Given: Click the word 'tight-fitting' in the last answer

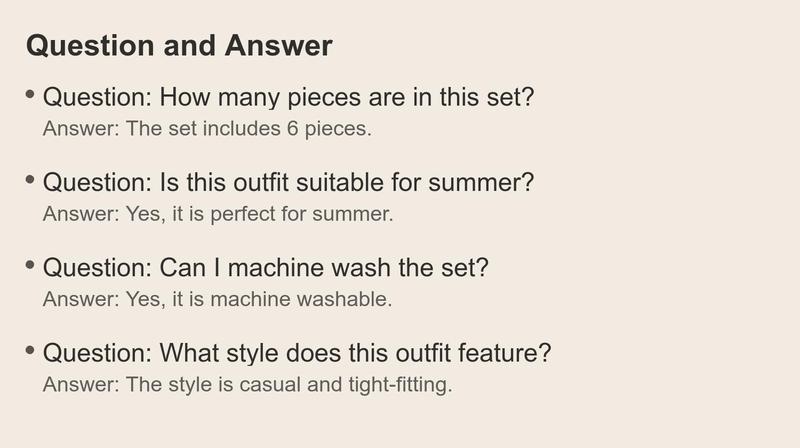Looking at the screenshot, I should [401, 385].
